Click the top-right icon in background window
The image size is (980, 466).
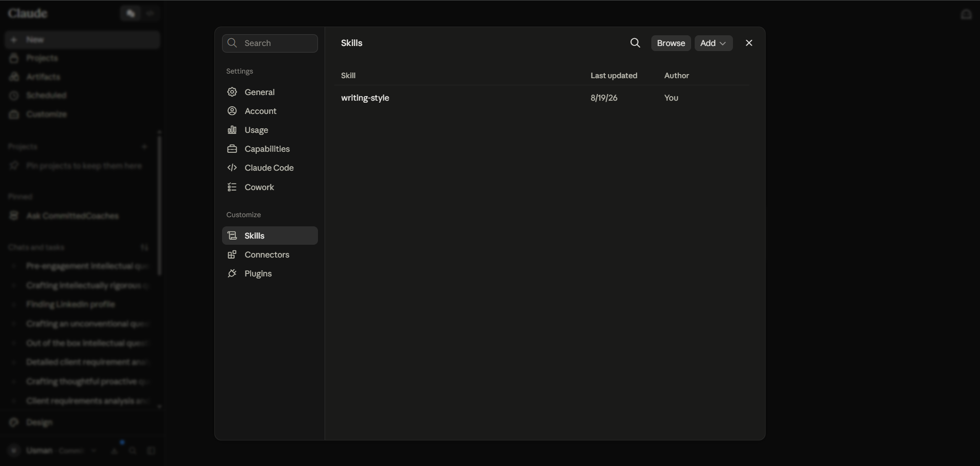pos(966,14)
